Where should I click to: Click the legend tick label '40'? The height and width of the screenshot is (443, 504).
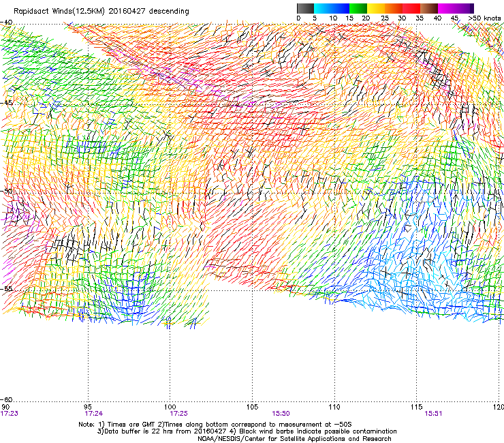[x=437, y=18]
